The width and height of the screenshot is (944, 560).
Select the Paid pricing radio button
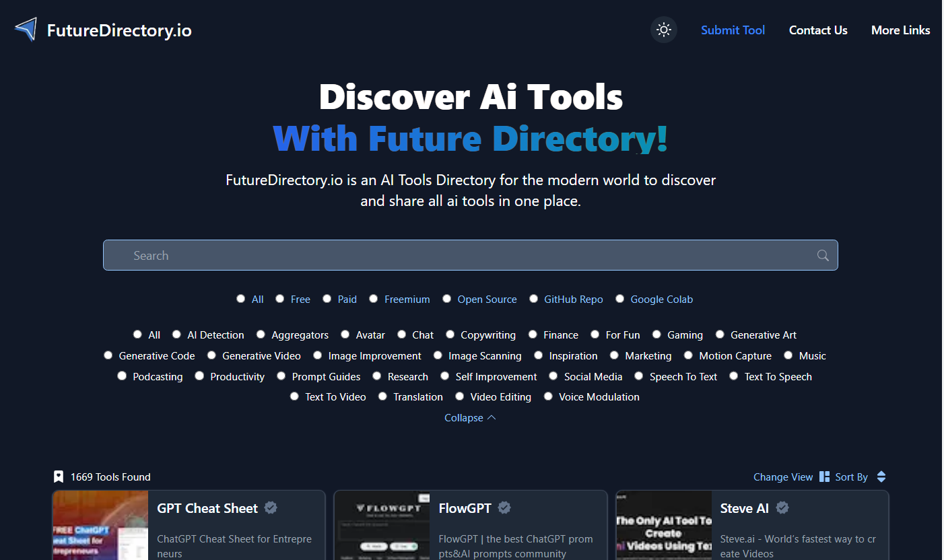pos(327,299)
